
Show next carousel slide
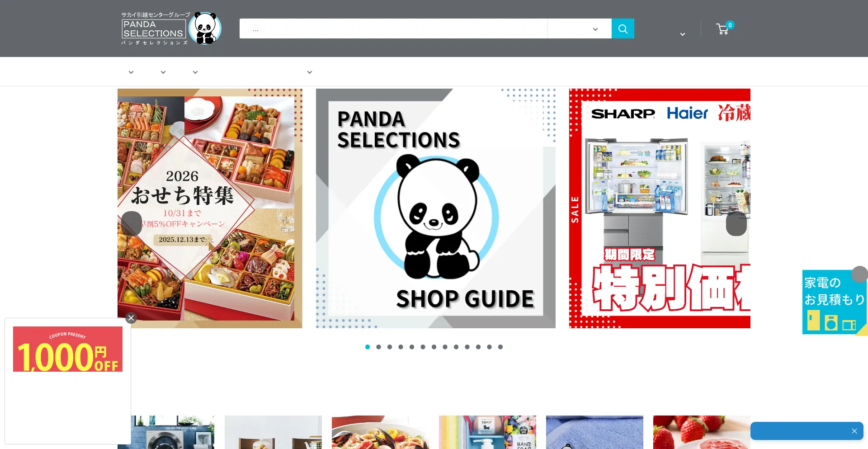click(x=736, y=223)
